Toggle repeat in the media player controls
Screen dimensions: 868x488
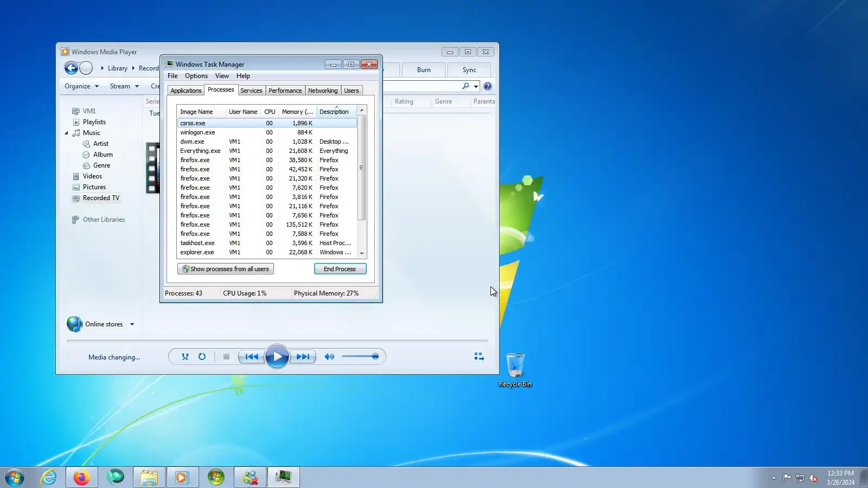(x=202, y=357)
